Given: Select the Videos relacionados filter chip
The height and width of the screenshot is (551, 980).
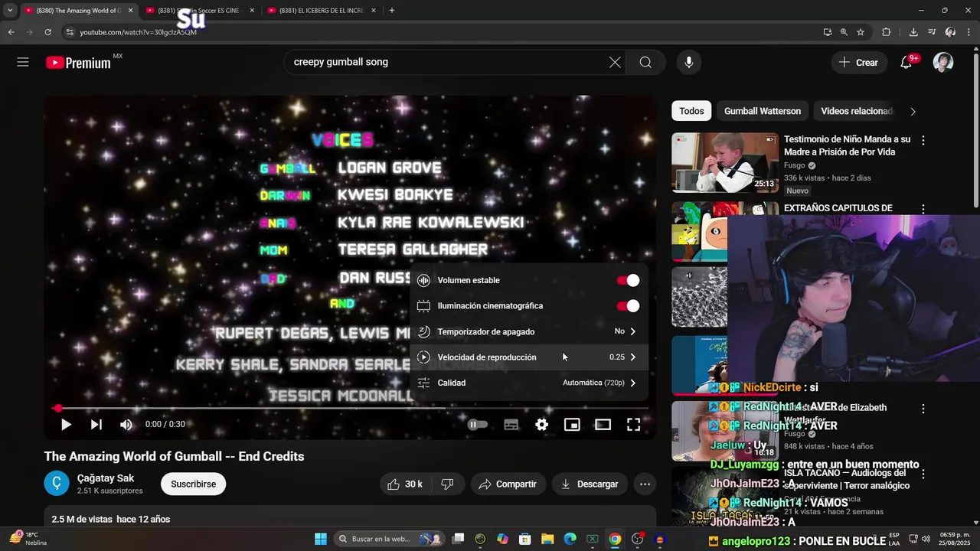Looking at the screenshot, I should pos(856,111).
